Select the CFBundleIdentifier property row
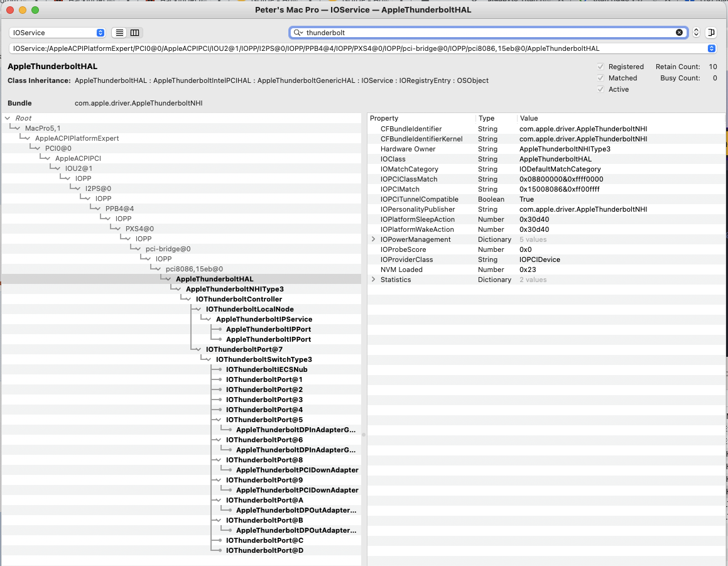 point(546,129)
